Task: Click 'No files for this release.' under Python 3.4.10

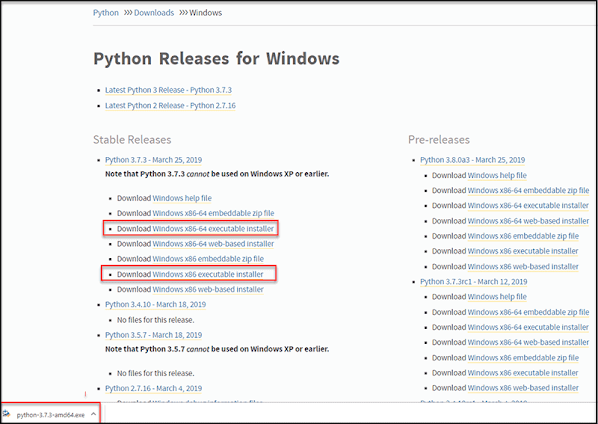Action: [155, 320]
